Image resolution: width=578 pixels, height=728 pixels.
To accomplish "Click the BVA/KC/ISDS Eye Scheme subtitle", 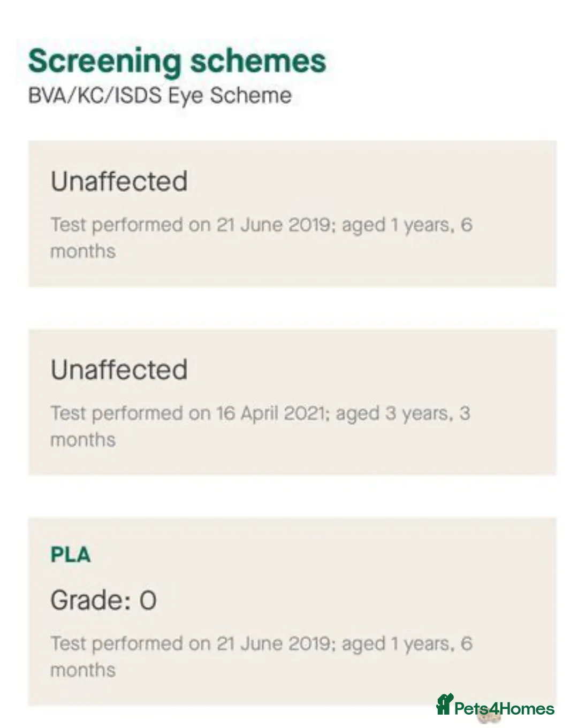I will pos(160,95).
